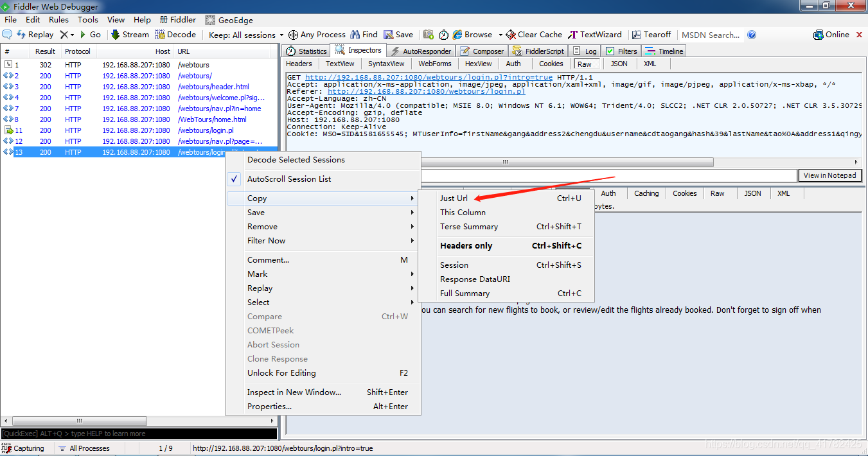
Task: Select the /webtours/header.html session row
Action: [139, 87]
